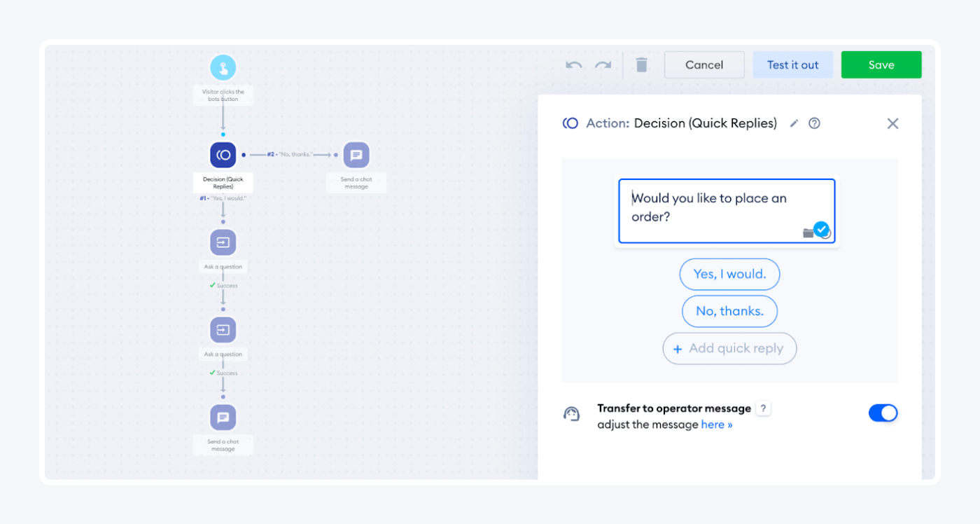
Task: Click the Decision icon in panel header
Action: click(x=570, y=123)
